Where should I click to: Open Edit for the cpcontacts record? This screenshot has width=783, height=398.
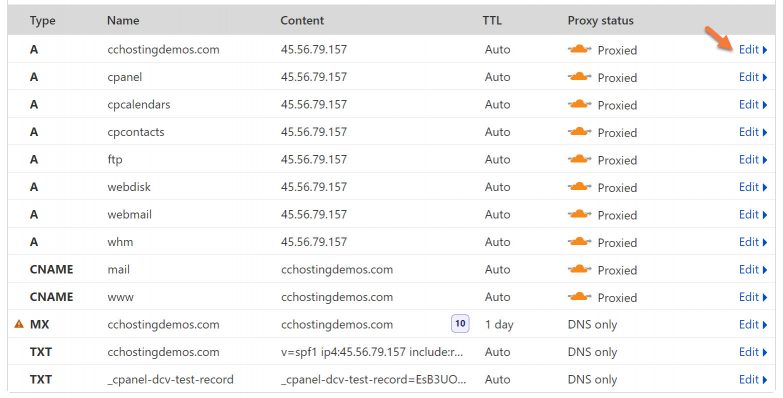point(753,132)
